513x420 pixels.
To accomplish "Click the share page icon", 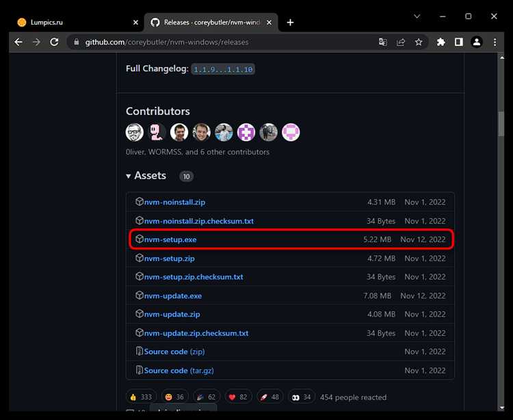I will tap(401, 42).
